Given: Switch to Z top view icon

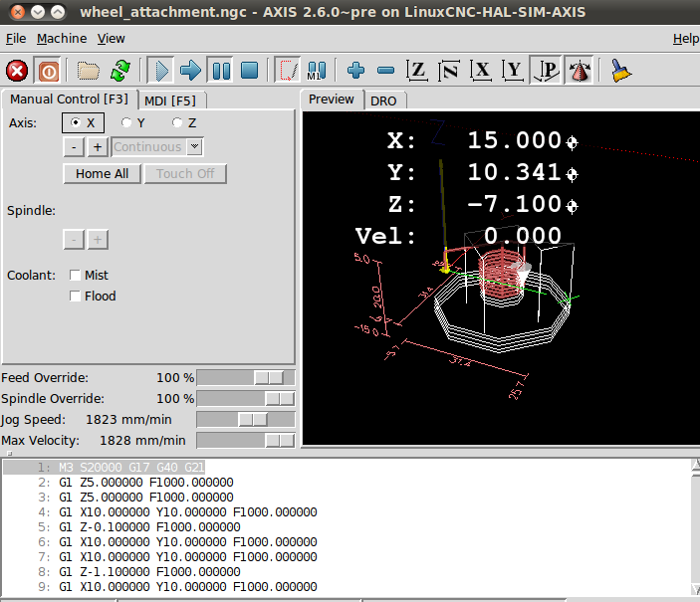Looking at the screenshot, I should pyautogui.click(x=418, y=71).
